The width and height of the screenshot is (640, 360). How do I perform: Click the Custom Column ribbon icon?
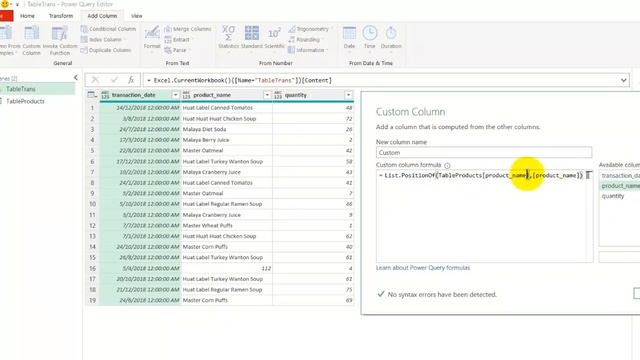click(x=31, y=40)
